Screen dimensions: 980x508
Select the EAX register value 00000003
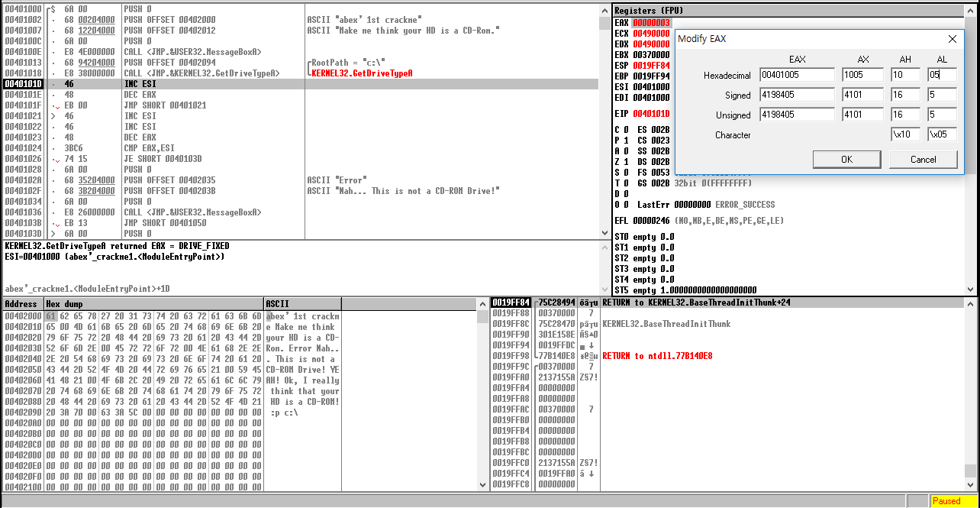pyautogui.click(x=651, y=23)
